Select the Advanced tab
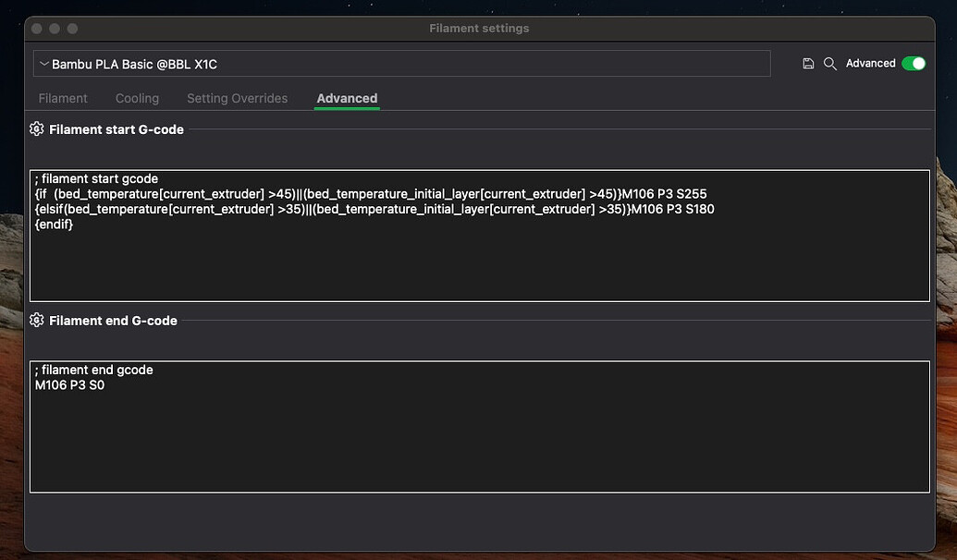957x560 pixels. click(x=347, y=98)
